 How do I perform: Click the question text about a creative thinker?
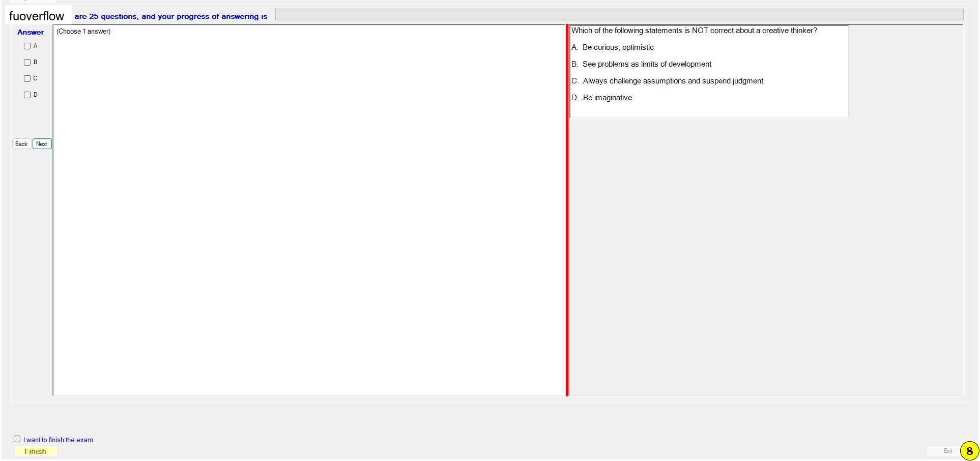point(694,31)
